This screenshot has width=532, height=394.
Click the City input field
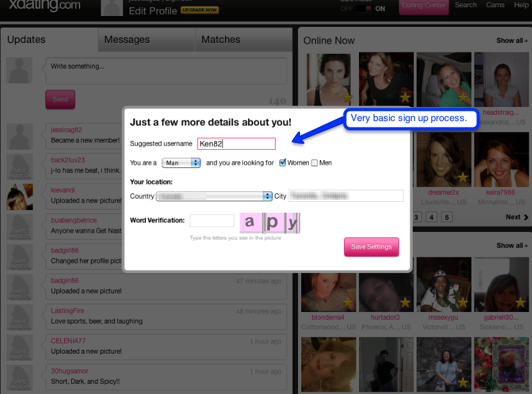tap(345, 196)
